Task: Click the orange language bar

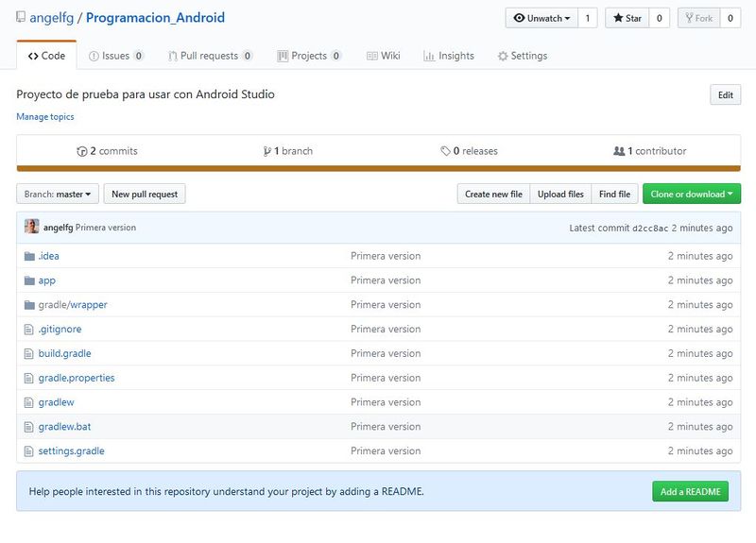Action: [x=379, y=169]
